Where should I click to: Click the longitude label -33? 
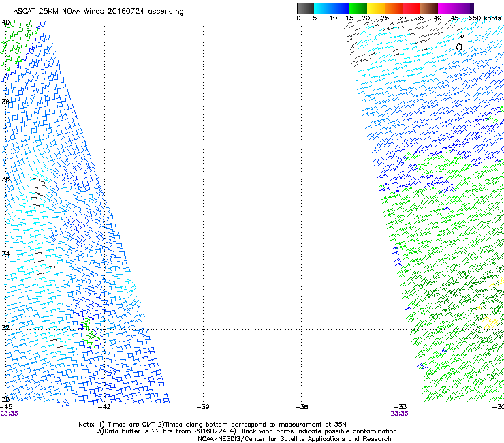(x=400, y=407)
